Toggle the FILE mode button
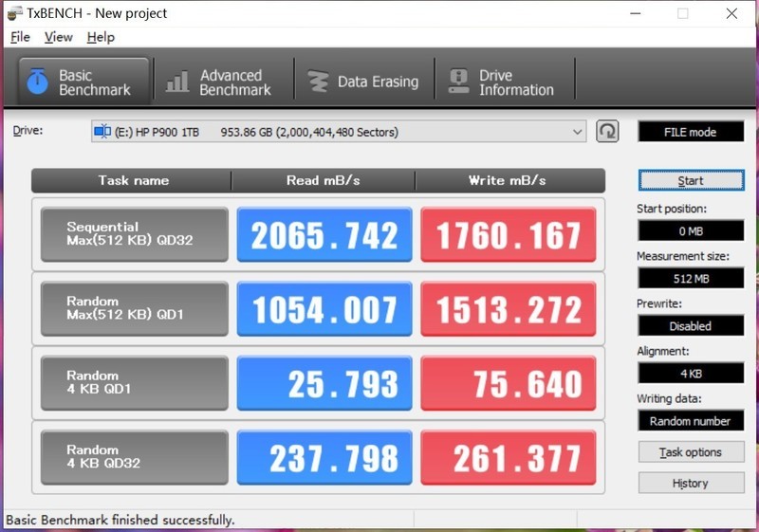Image resolution: width=759 pixels, height=532 pixels. pos(690,132)
